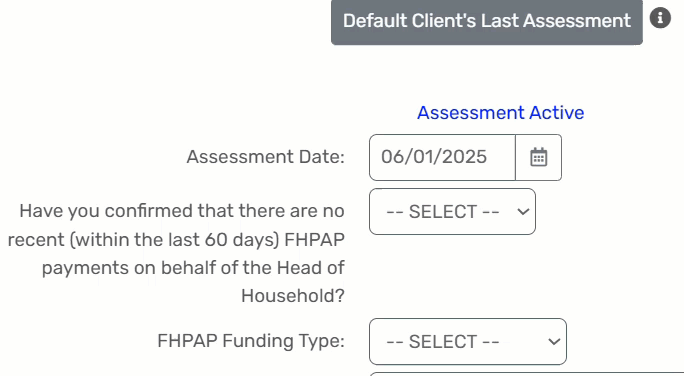Click the 06/01/2025 date text

[434, 157]
